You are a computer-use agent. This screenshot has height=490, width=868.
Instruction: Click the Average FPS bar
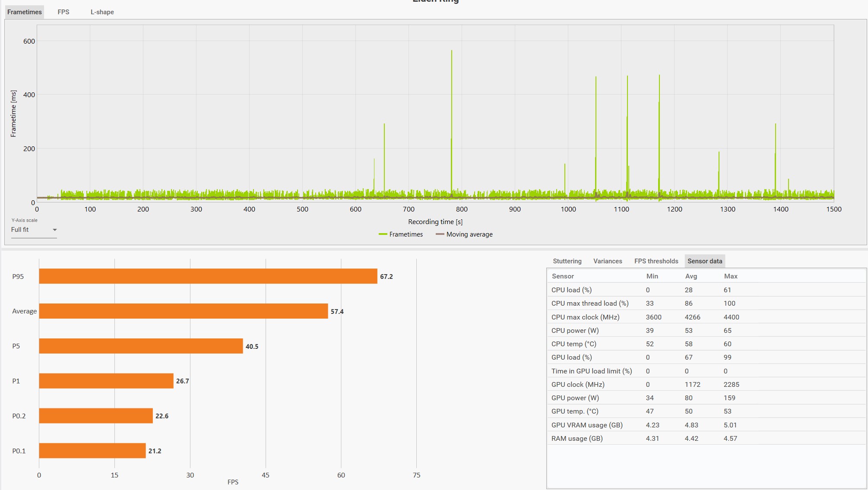click(x=183, y=311)
